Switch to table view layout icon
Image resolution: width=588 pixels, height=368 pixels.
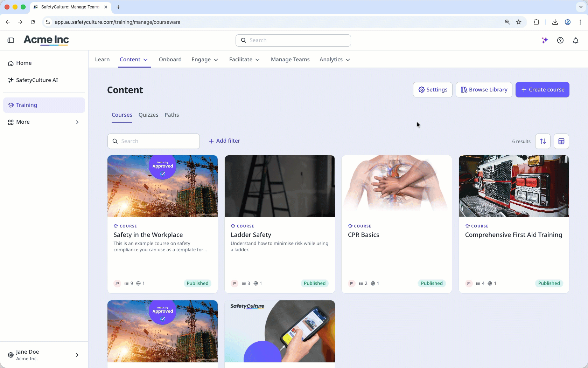click(x=561, y=141)
